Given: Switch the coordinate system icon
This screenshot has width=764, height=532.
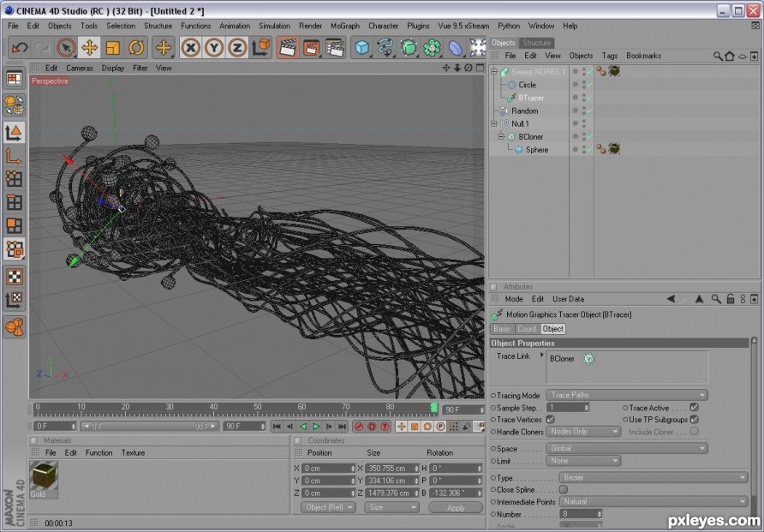Looking at the screenshot, I should coord(261,48).
